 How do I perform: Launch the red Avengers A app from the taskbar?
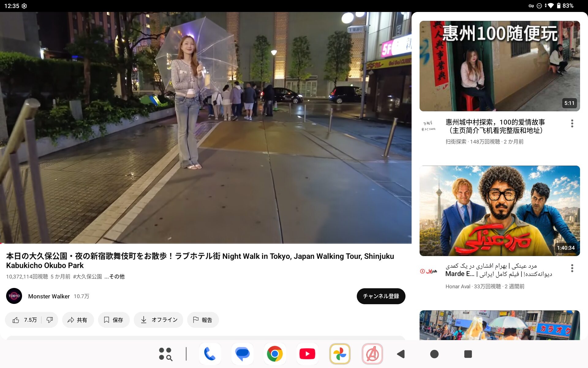click(x=372, y=354)
